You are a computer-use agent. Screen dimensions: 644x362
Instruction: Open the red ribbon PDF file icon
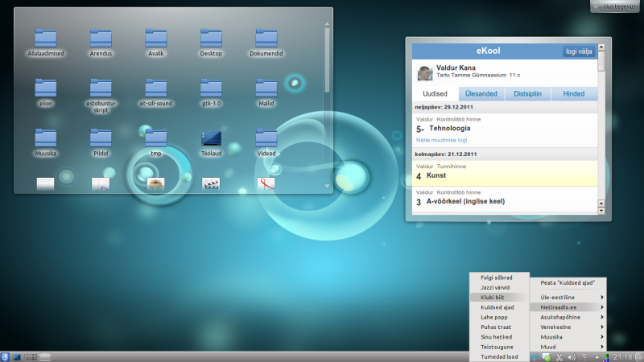[x=266, y=183]
